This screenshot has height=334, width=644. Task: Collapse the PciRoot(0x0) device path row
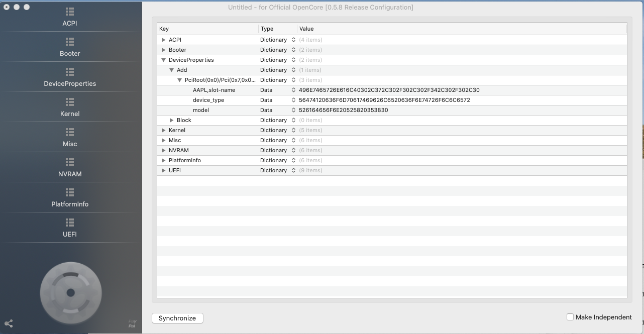pos(179,80)
